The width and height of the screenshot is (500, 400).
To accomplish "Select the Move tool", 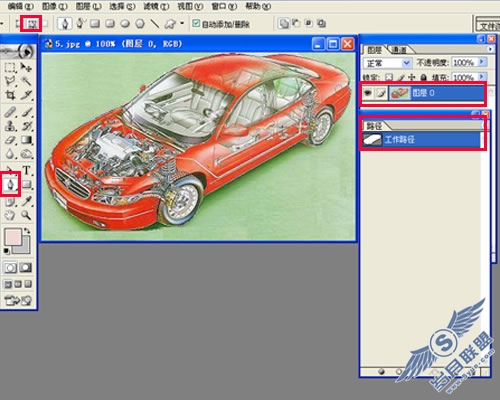I will click(x=26, y=68).
